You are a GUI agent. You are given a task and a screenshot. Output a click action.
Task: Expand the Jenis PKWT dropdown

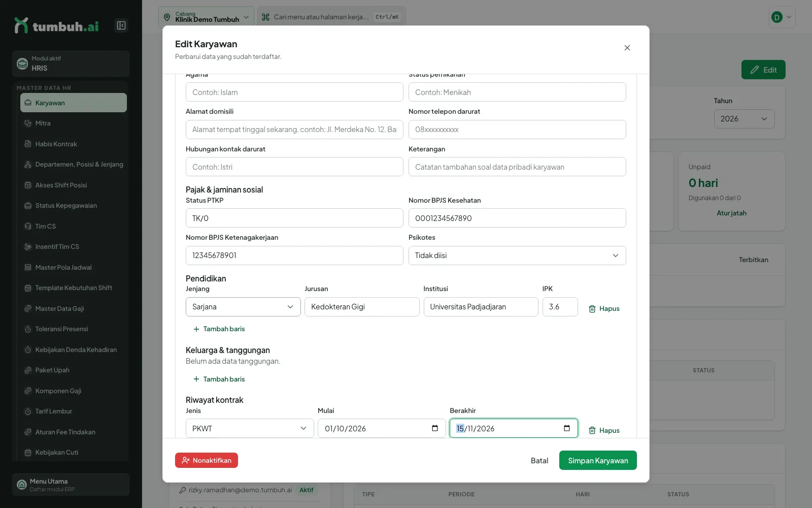(250, 428)
